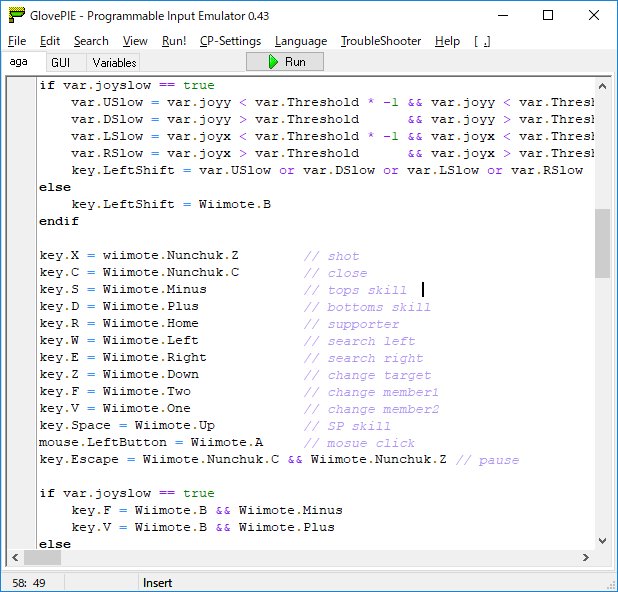Switch to the Variables tab

(x=114, y=63)
